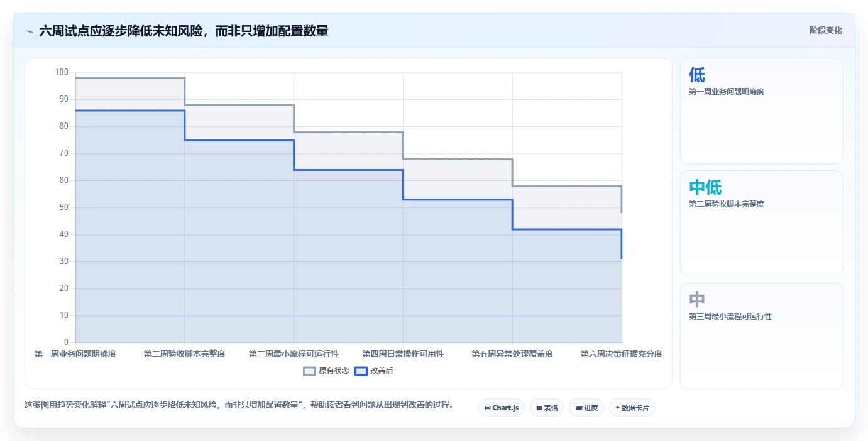The height and width of the screenshot is (441, 868).
Task: Click the x-axis label 第三周最小流程可运行性
Action: coord(294,354)
